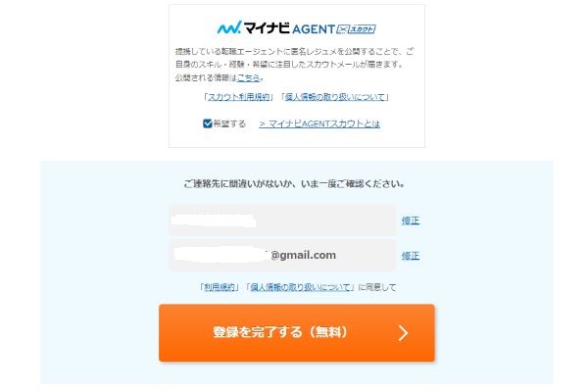Click 修正 beside the top contact field
588x392 pixels.
coord(411,220)
